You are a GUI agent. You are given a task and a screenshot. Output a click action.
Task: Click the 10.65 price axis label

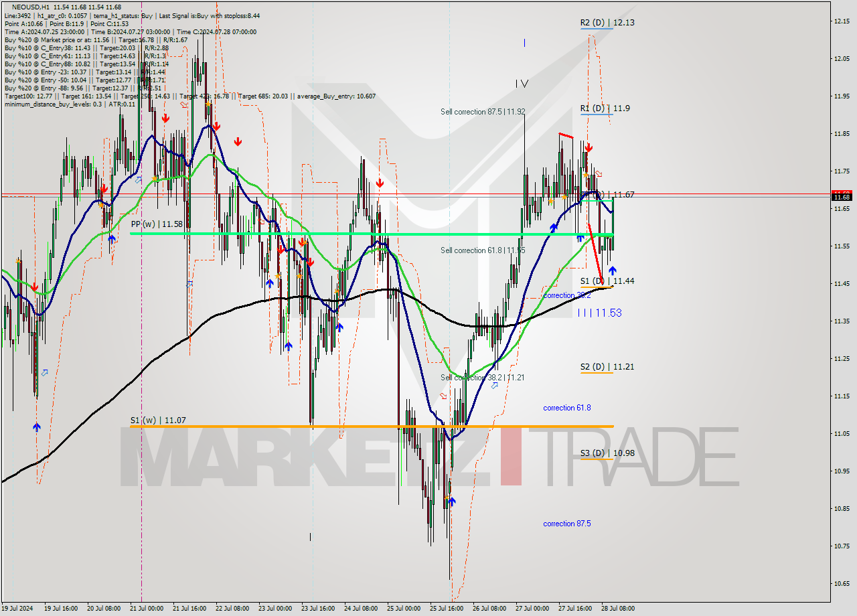click(842, 584)
